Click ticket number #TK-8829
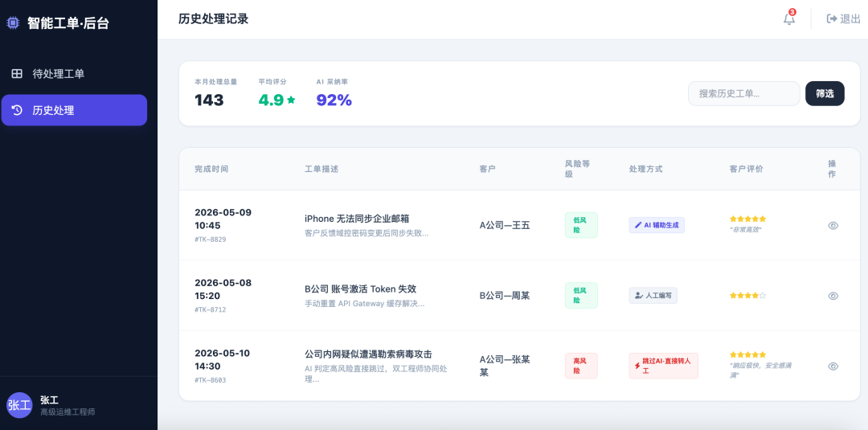Image resolution: width=868 pixels, height=430 pixels. coord(210,240)
